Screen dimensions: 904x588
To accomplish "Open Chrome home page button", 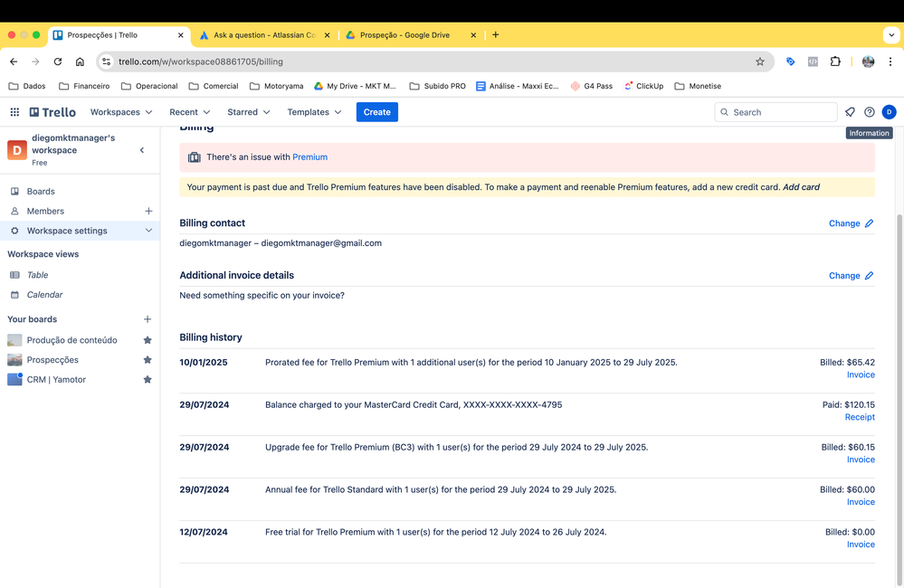I will pyautogui.click(x=80, y=62).
